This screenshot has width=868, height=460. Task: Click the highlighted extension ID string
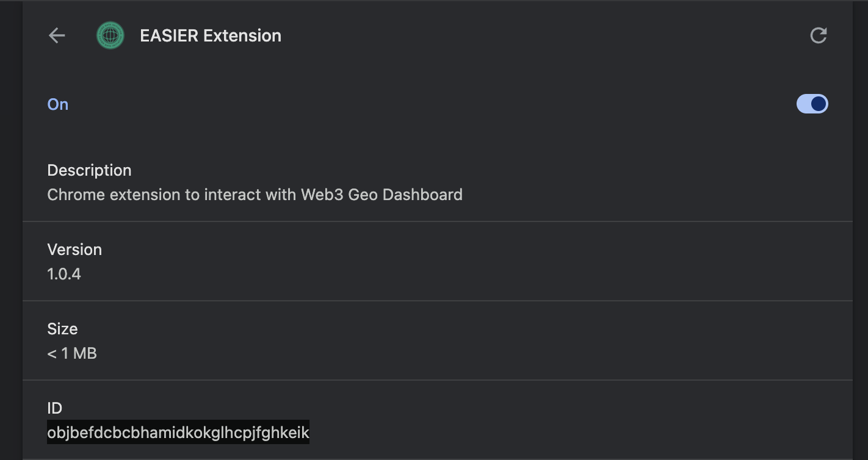[x=178, y=433]
